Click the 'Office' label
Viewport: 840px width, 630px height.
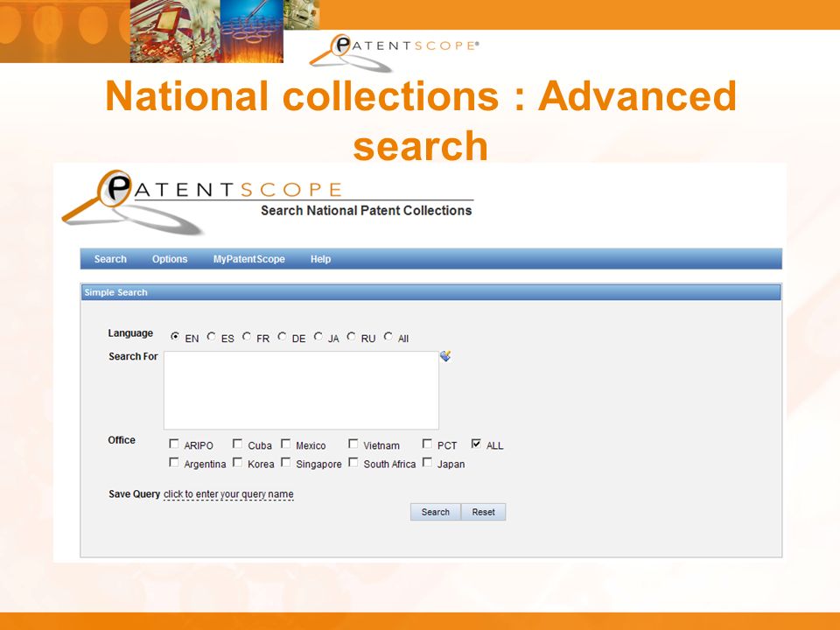coord(122,440)
